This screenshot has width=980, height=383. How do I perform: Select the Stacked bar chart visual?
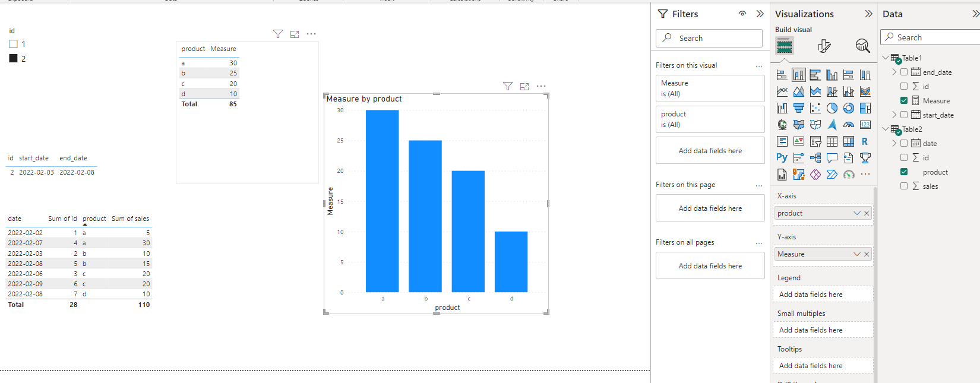(x=782, y=75)
